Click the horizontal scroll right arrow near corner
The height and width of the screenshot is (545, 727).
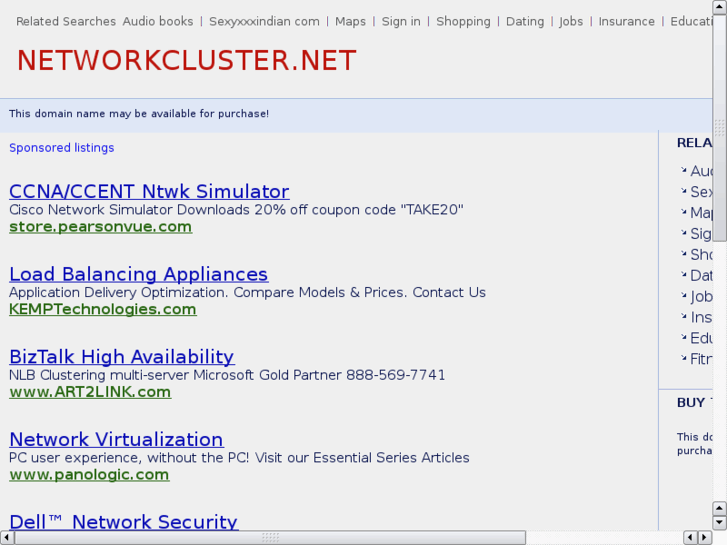(x=705, y=538)
